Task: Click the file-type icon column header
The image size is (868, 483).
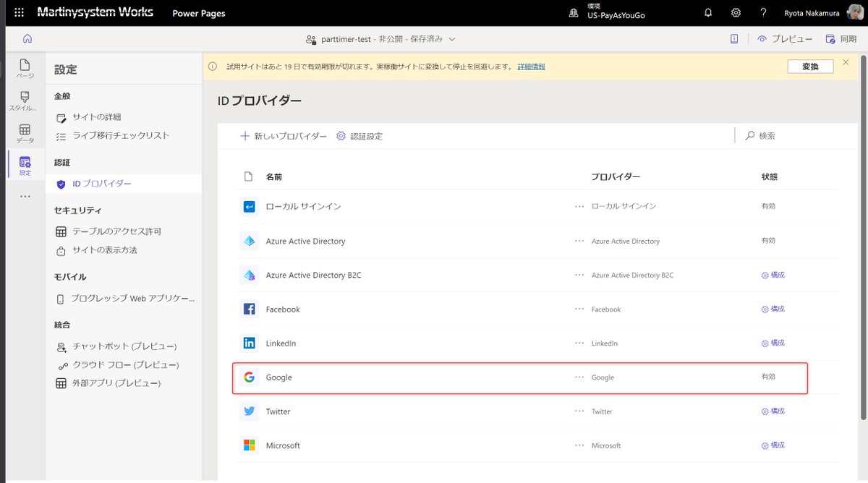Action: coord(248,176)
